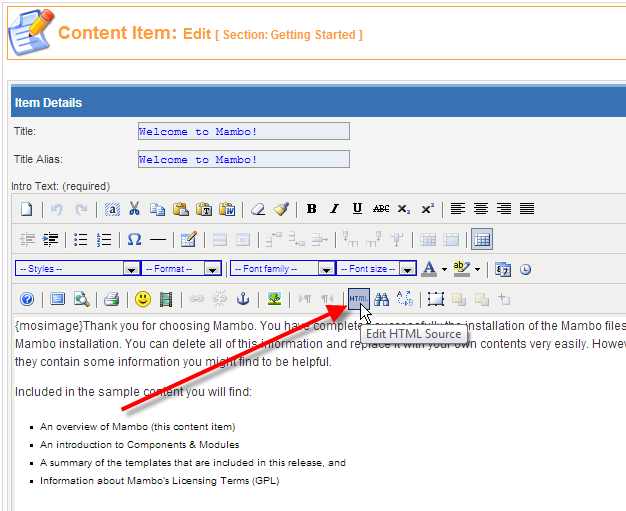
Task: Insert an emoticon with the smiley icon
Action: (143, 298)
